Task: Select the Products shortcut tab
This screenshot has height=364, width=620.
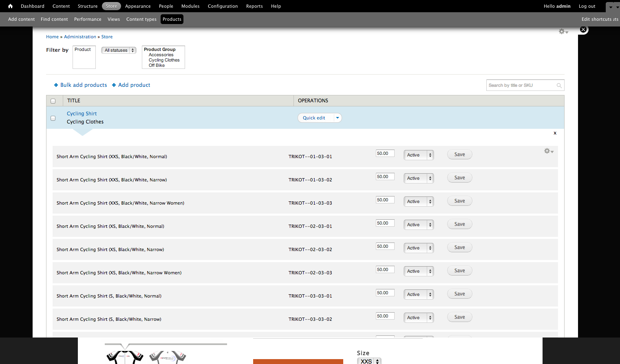Action: coord(172,19)
